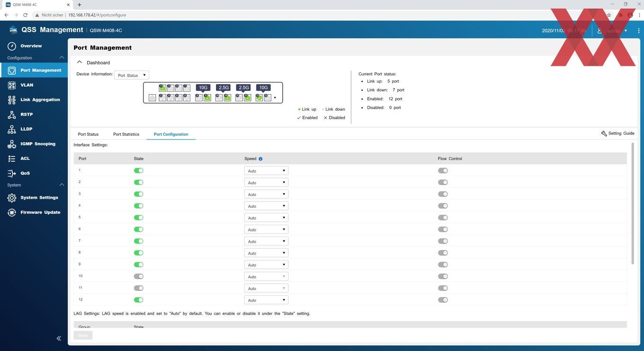644x351 pixels.
Task: Turn on Flow Control for port 8
Action: click(443, 253)
